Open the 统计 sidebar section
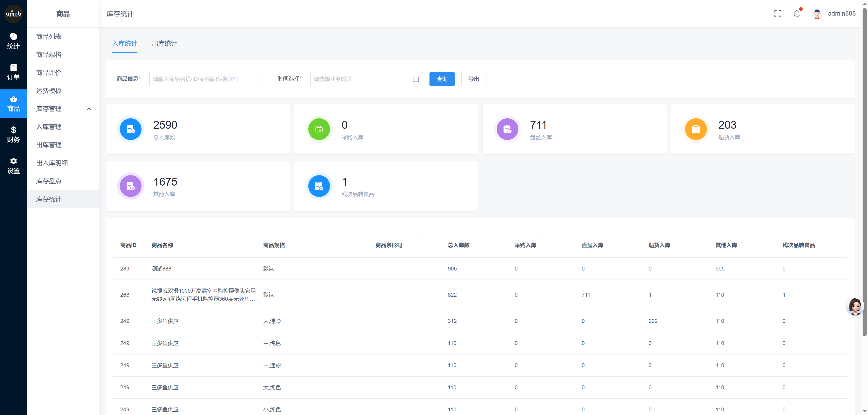 point(14,41)
